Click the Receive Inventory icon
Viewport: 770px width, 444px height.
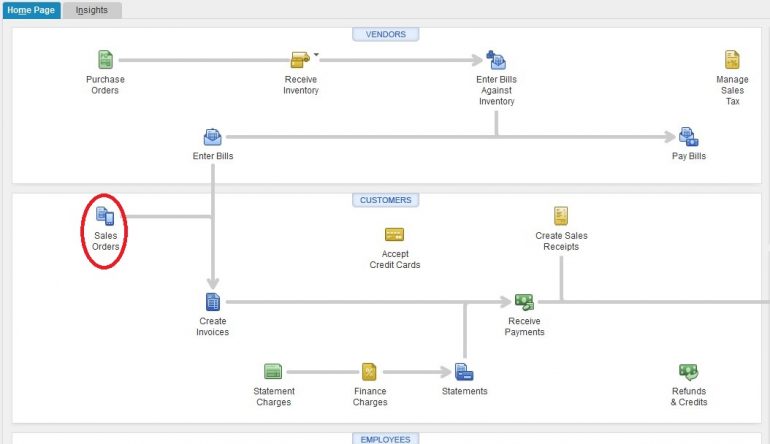300,60
